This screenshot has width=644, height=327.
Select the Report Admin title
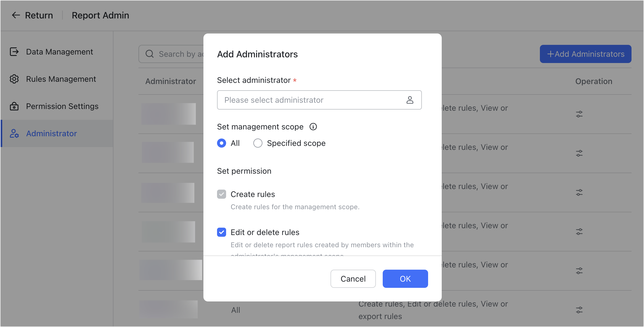click(x=100, y=15)
